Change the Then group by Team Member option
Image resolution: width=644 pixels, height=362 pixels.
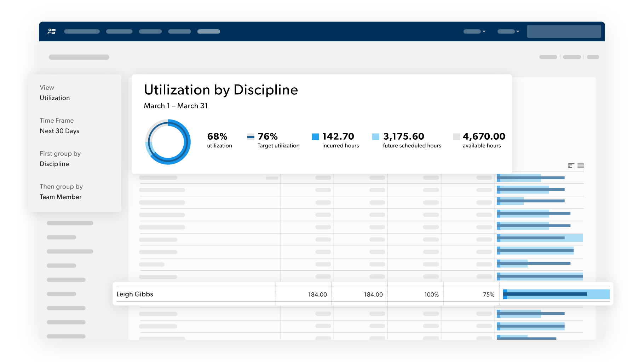61,197
